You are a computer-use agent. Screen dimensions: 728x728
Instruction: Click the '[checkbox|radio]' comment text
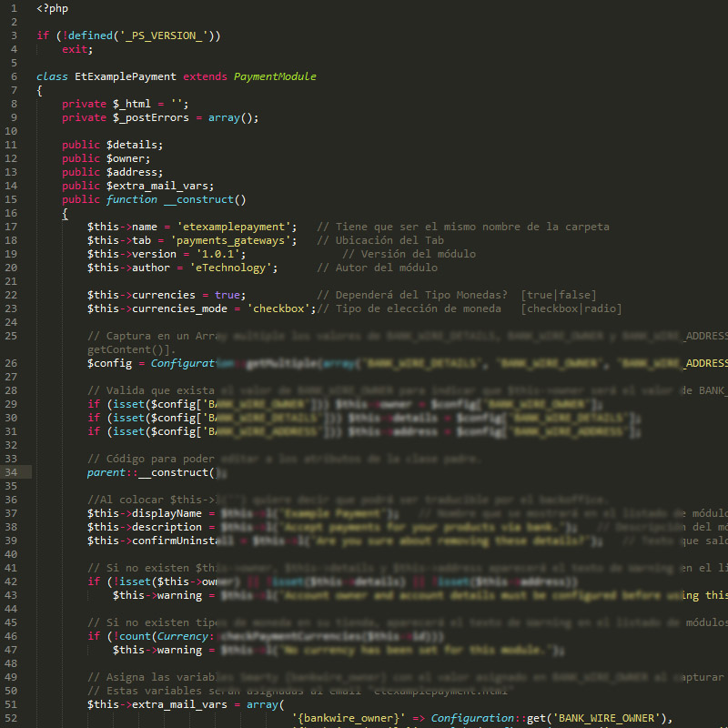point(571,308)
